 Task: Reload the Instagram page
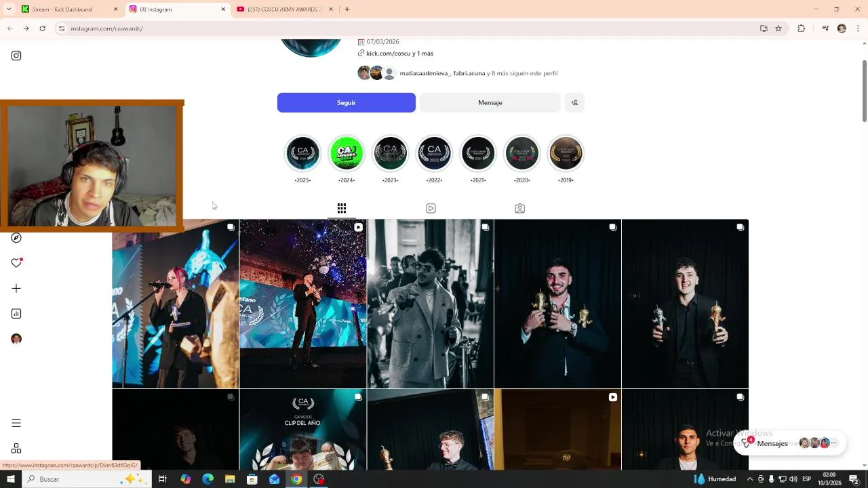point(42,28)
